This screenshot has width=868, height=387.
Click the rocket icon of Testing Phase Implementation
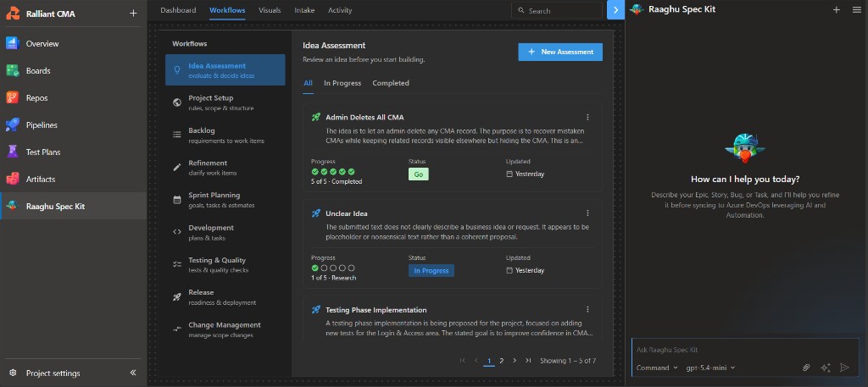click(315, 310)
